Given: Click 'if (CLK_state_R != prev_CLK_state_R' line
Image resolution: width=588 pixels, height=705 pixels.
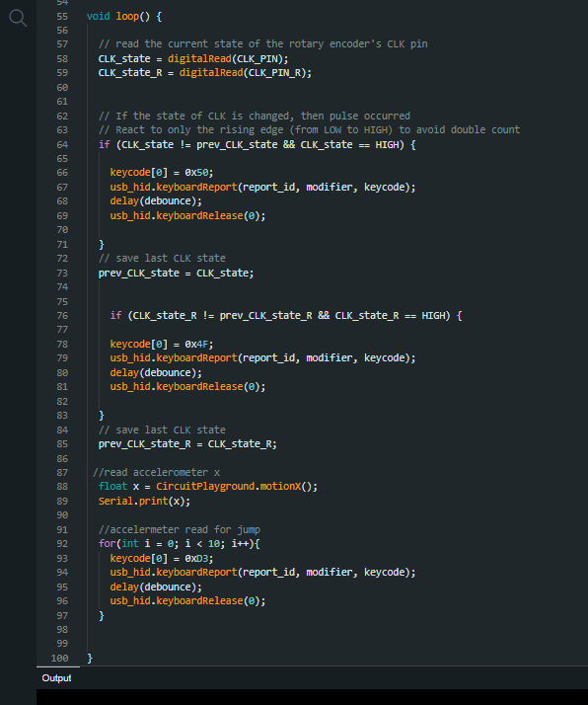Looking at the screenshot, I should tap(286, 316).
